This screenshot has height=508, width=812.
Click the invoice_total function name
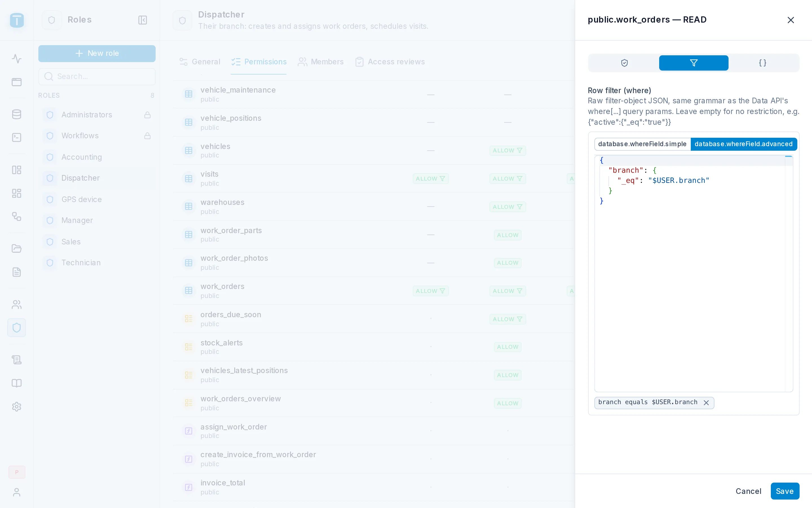pos(223,483)
